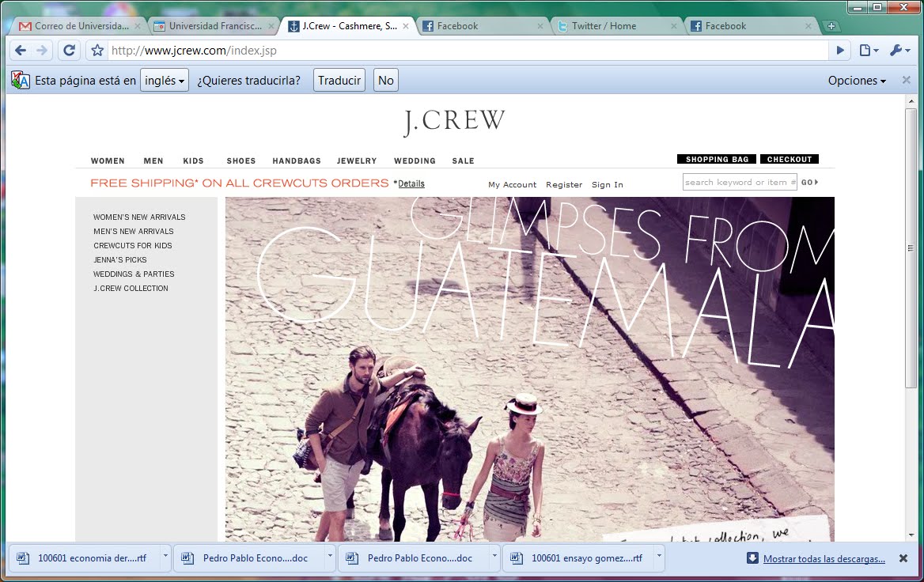Open the MEN menu
The image size is (924, 582).
pos(153,161)
